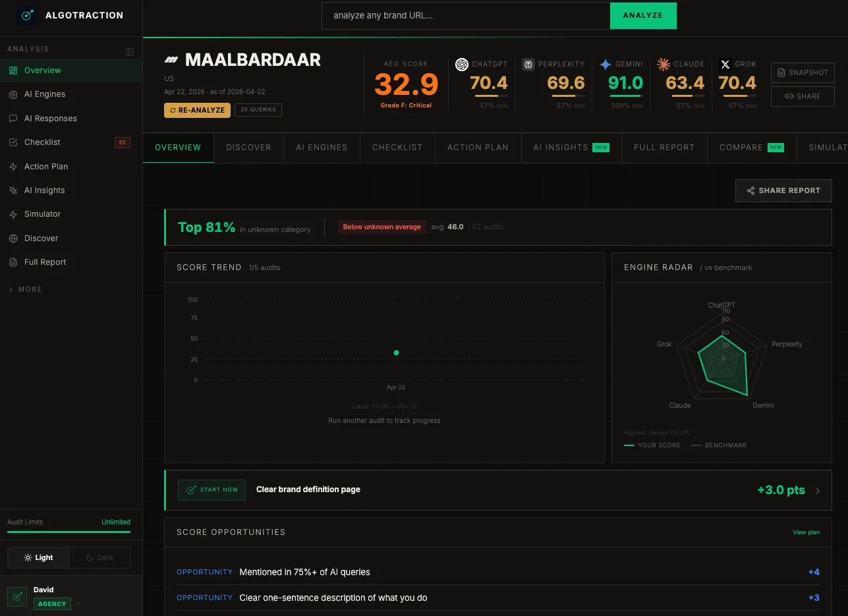Click the Run another audit to track progress text
This screenshot has height=616, width=848.
click(384, 420)
